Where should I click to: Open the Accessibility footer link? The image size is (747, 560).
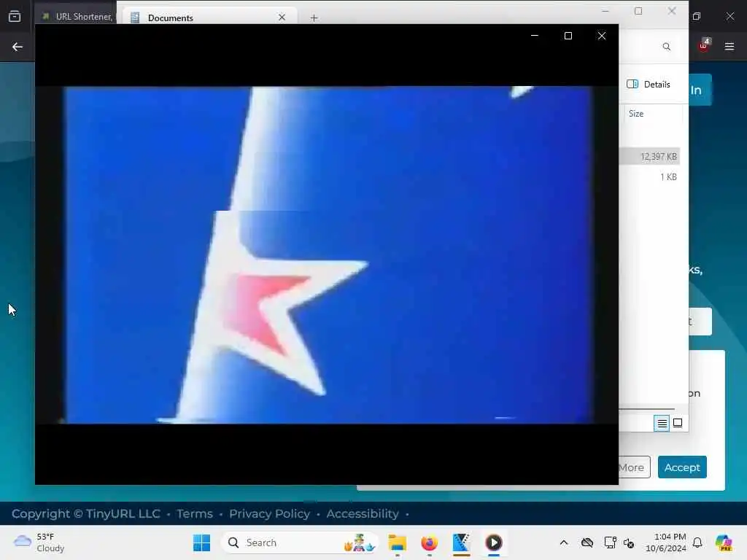point(363,514)
